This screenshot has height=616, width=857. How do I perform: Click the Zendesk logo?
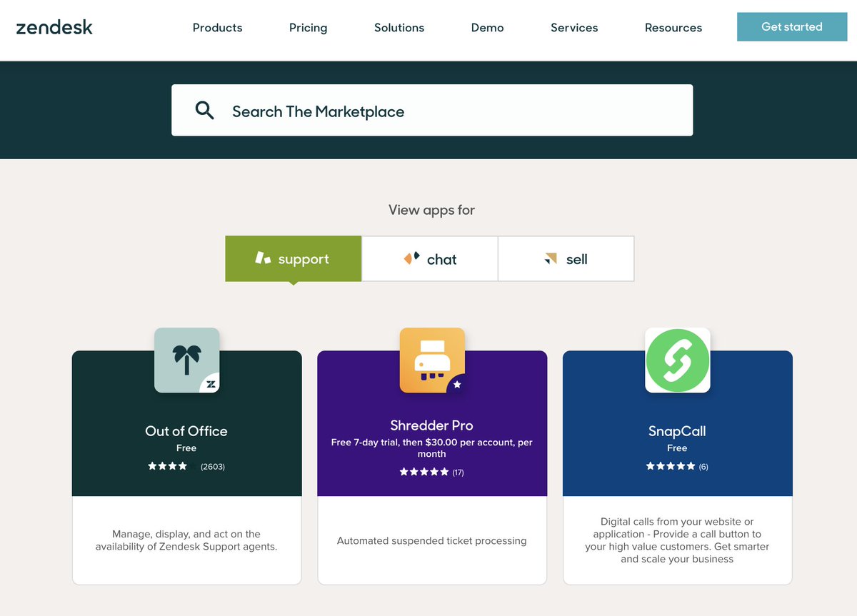54,28
